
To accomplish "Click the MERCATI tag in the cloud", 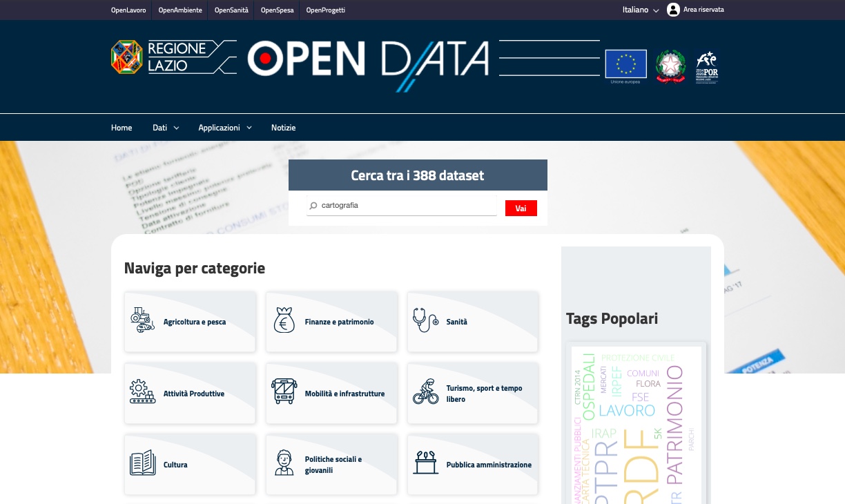I will (603, 380).
